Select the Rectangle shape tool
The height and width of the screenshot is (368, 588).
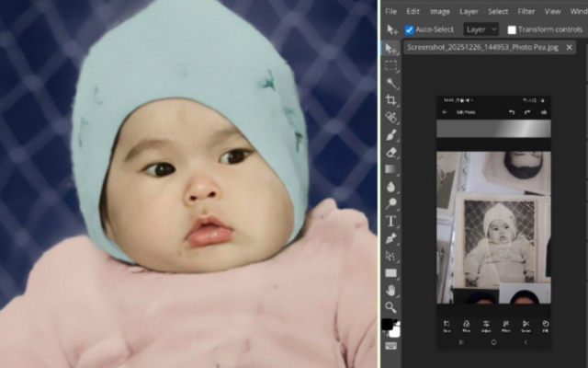[x=391, y=273]
